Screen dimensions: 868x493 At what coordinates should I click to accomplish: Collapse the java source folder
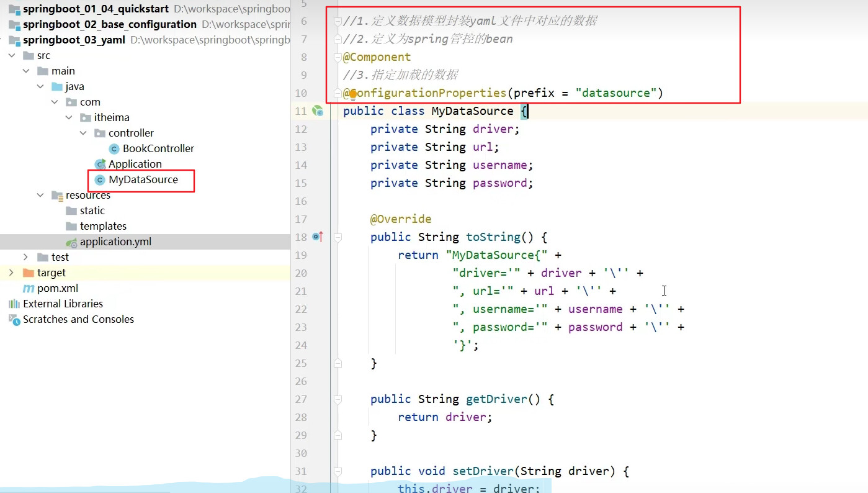tap(40, 86)
